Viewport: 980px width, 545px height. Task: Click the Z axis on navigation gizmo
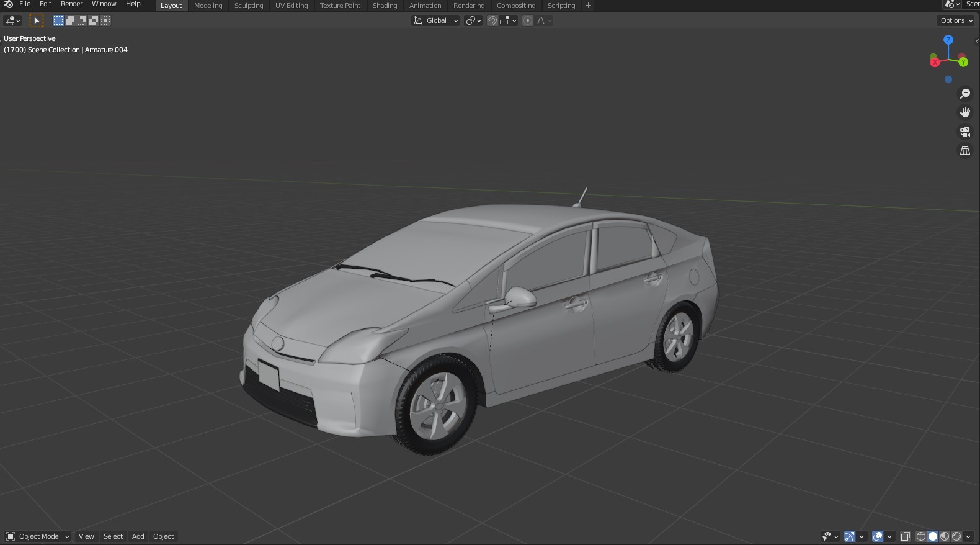click(948, 40)
